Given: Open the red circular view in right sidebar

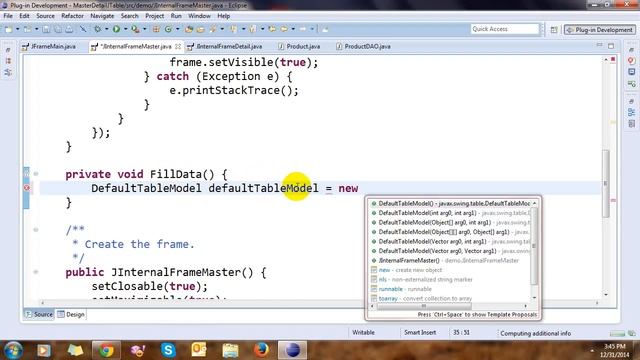Looking at the screenshot, I should point(631,61).
